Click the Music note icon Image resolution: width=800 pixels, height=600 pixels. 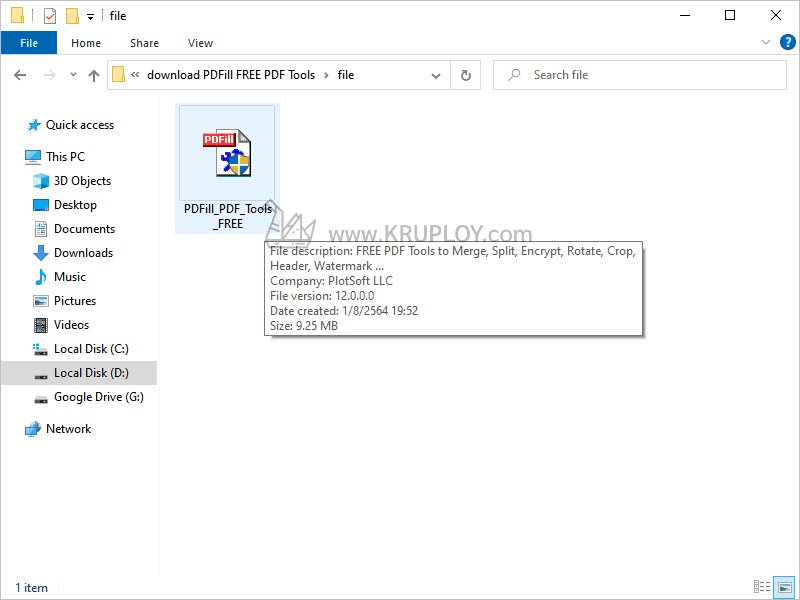[x=41, y=277]
